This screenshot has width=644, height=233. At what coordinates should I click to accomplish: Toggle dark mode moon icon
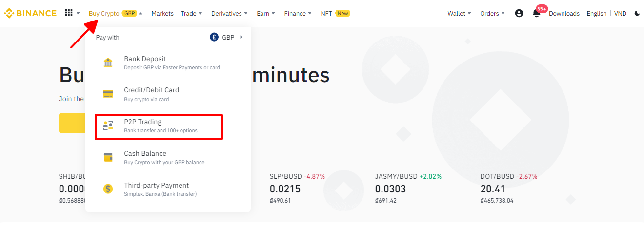click(637, 13)
